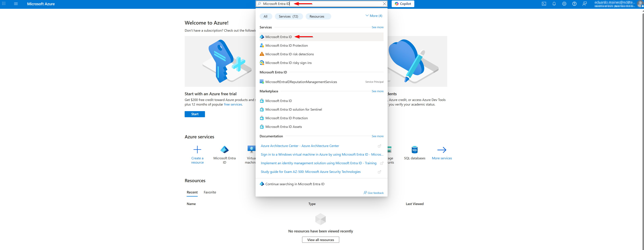Open the portal hamburger menu
This screenshot has height=250, width=644.
coord(16,4)
